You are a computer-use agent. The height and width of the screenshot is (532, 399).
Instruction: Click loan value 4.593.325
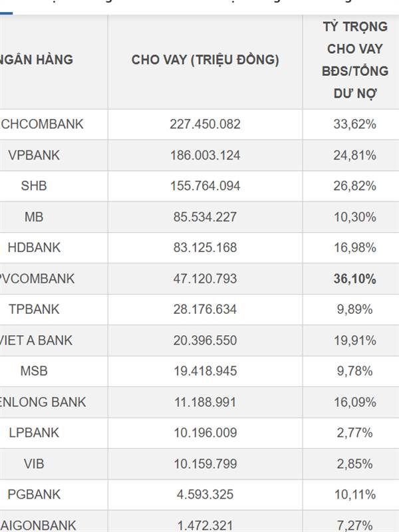pyautogui.click(x=205, y=495)
